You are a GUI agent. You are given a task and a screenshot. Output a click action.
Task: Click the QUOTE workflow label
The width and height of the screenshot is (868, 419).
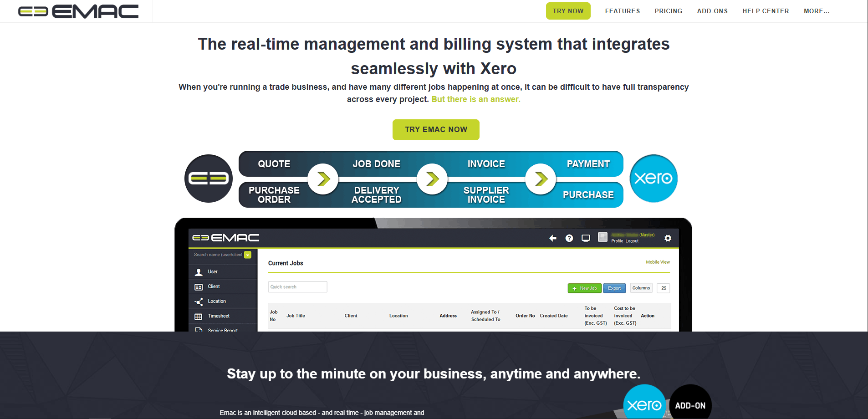[274, 164]
